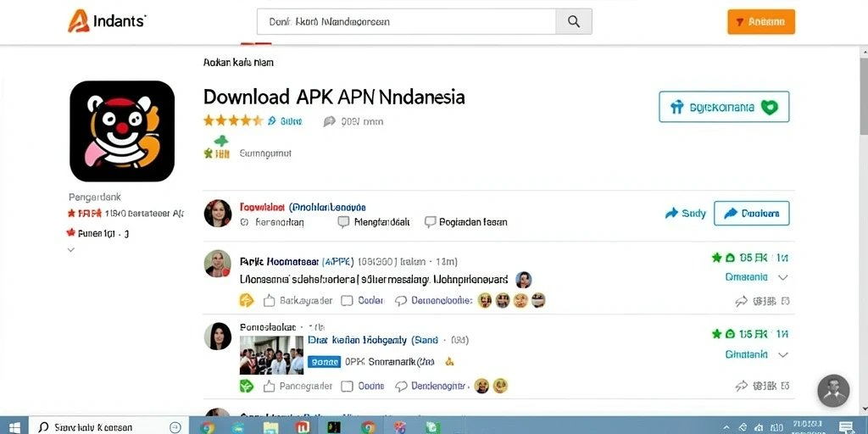Click the circular Cortana icon in taskbar
The image size is (868, 434).
(x=175, y=427)
